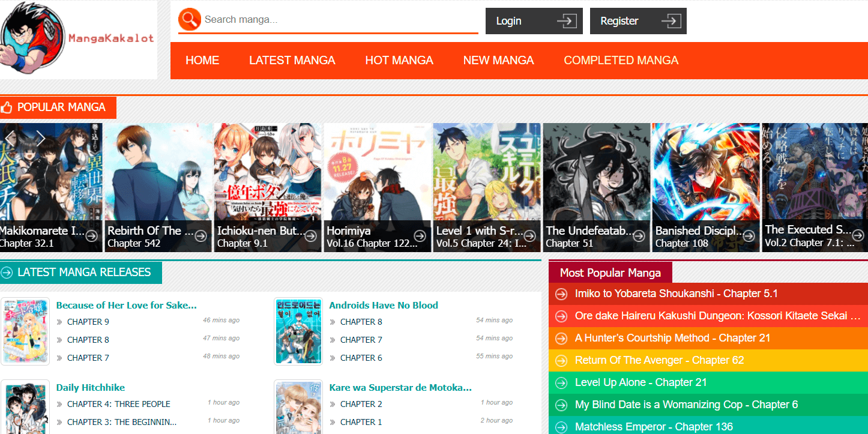868x434 pixels.
Task: Open Level Up Alone Chapter 21
Action: click(641, 382)
